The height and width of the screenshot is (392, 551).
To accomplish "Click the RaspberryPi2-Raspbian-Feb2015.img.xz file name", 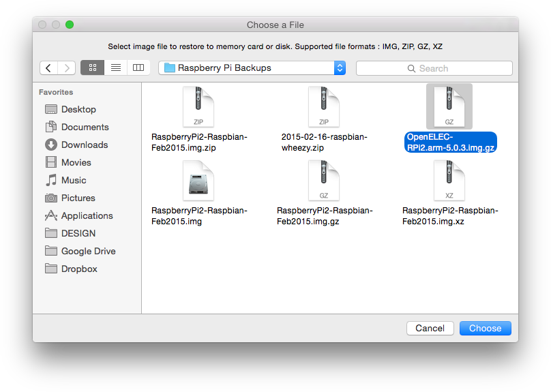I will click(450, 216).
